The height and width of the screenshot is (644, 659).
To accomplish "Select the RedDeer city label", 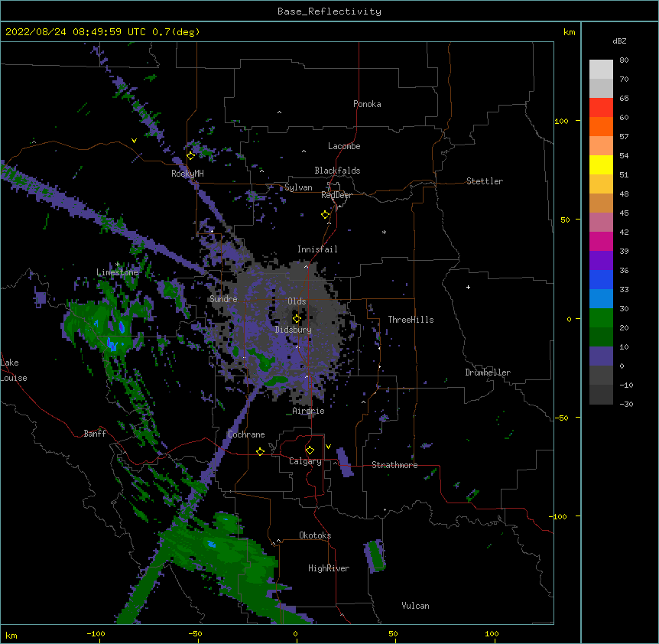I will [x=336, y=195].
